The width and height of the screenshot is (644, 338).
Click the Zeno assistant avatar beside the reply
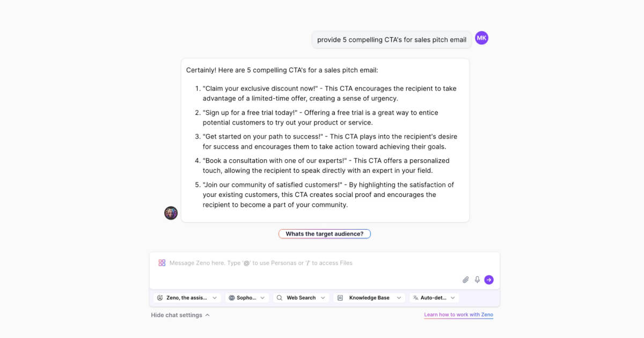(171, 213)
